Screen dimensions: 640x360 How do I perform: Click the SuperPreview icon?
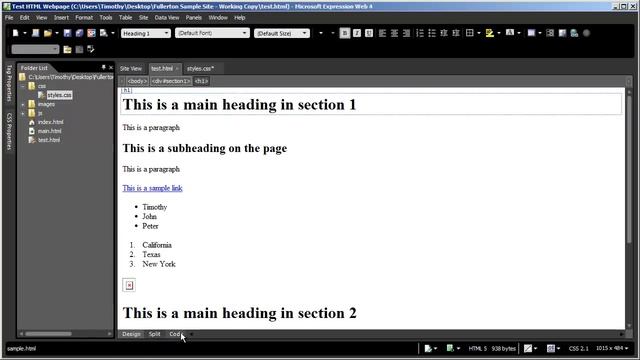(x=91, y=33)
